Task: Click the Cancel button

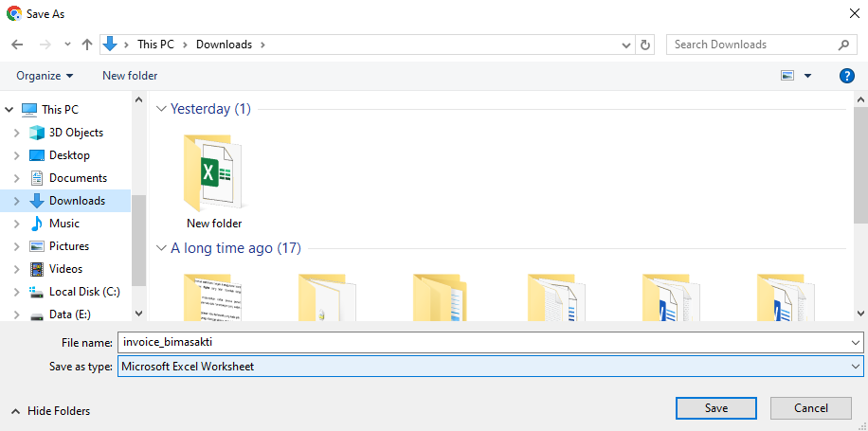Action: [x=810, y=407]
